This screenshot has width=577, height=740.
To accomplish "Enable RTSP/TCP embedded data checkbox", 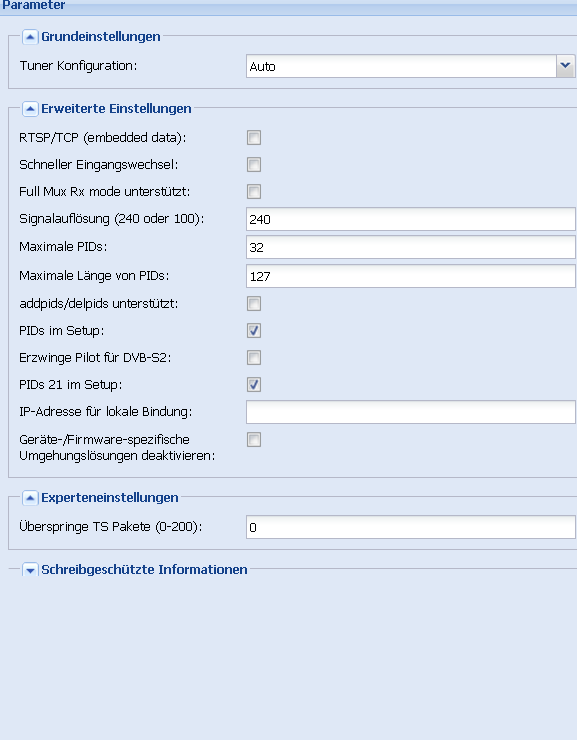I will tap(254, 138).
